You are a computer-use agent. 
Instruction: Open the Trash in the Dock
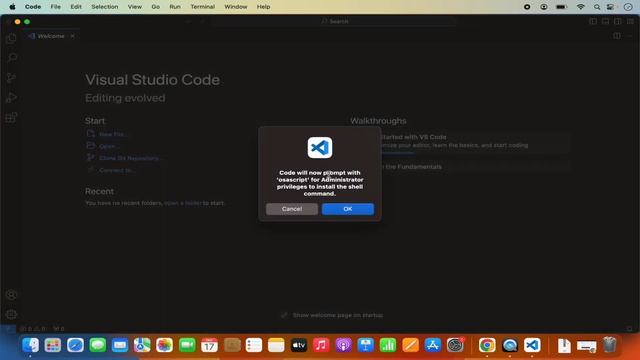[x=609, y=345]
